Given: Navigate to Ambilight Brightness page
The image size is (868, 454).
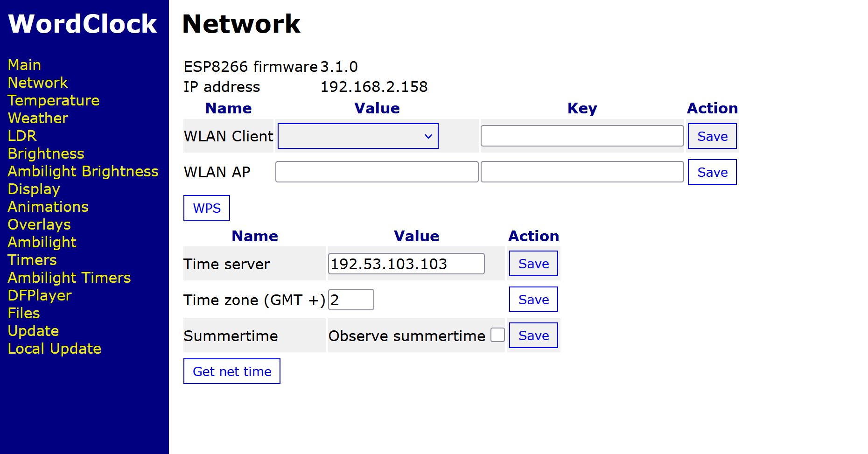Looking at the screenshot, I should click(83, 171).
